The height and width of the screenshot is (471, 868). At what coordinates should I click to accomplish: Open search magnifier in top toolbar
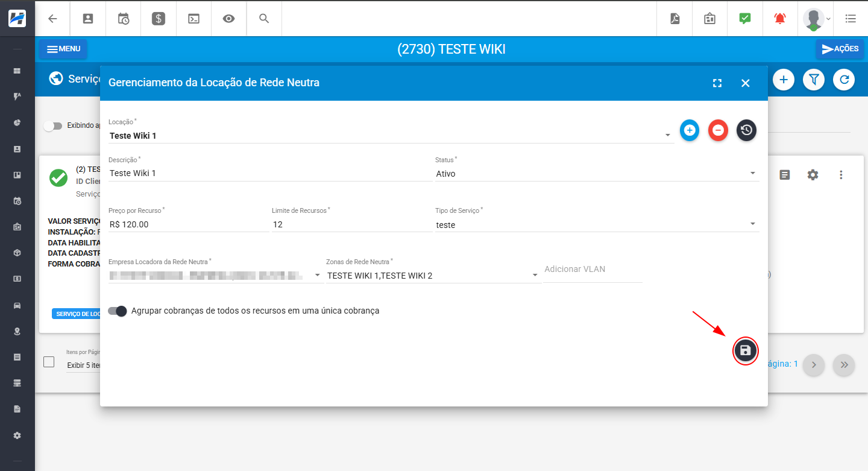click(263, 19)
